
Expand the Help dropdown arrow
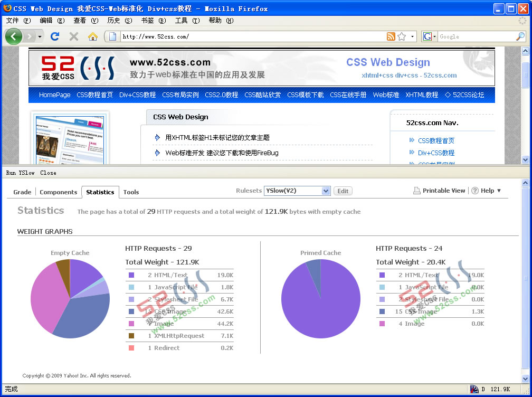tap(499, 191)
